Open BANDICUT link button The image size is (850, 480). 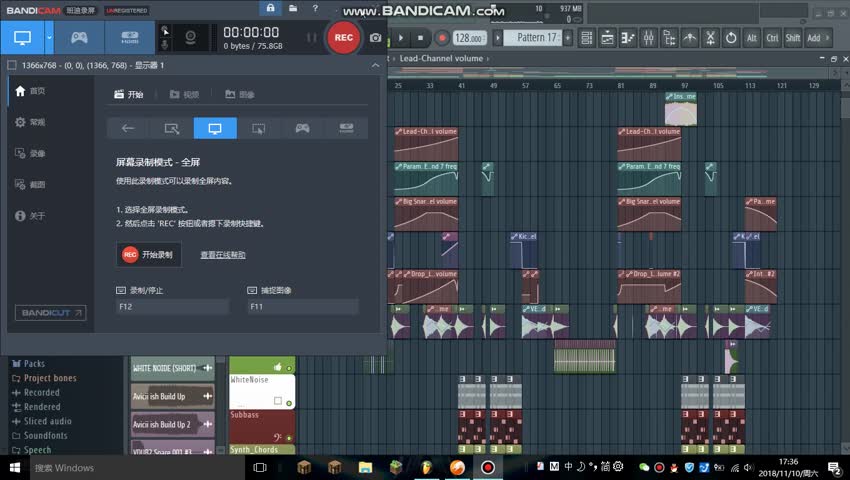point(50,312)
